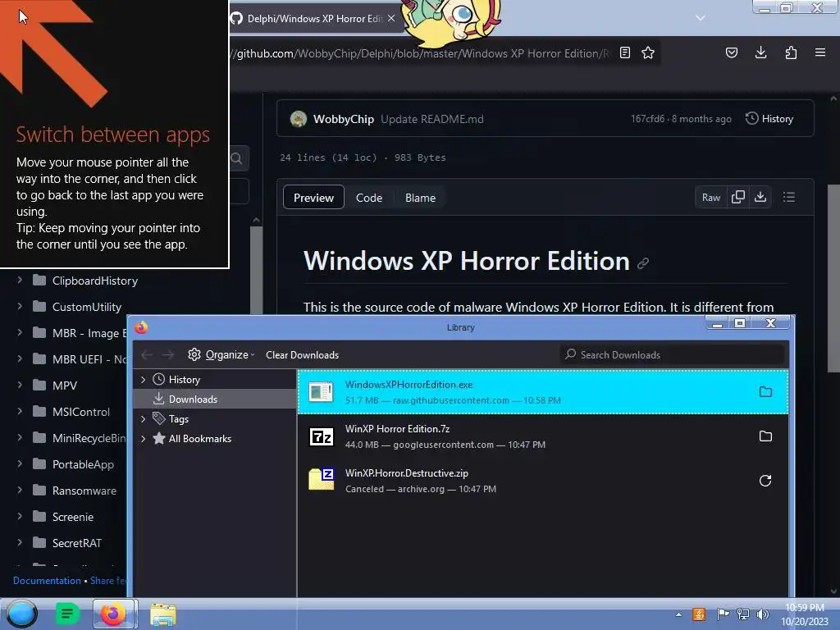Expand the Tags item in Library sidebar
The width and height of the screenshot is (840, 630).
pos(143,419)
